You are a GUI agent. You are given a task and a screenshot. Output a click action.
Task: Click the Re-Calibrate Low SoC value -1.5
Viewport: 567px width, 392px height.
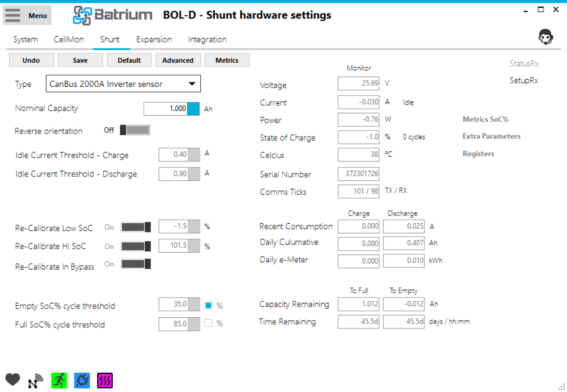coord(173,227)
